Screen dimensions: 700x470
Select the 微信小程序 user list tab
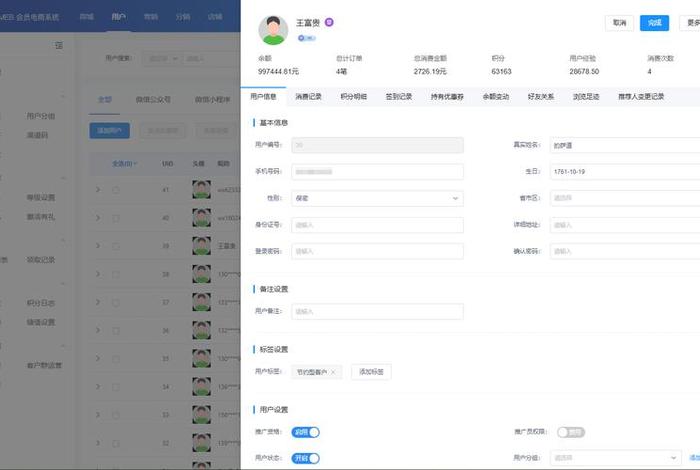(x=212, y=100)
